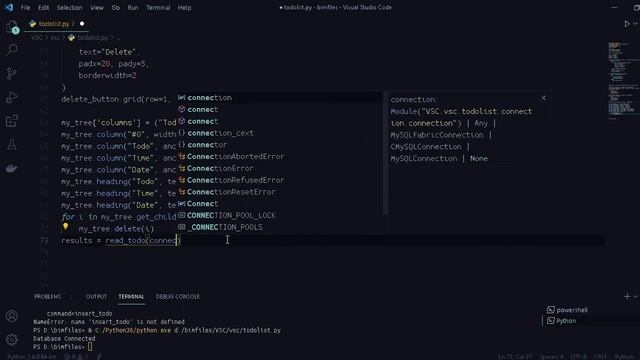Expand the run button dropdown arrow

pyautogui.click(x=636, y=24)
